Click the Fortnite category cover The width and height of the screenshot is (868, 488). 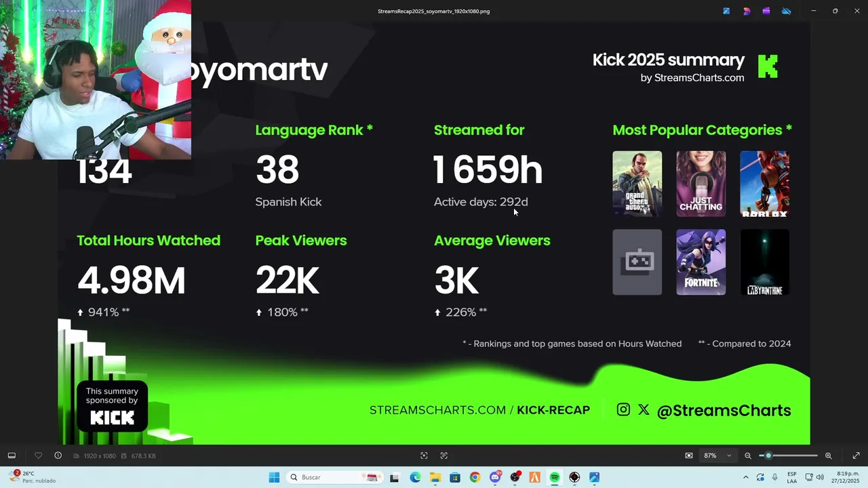(x=701, y=262)
